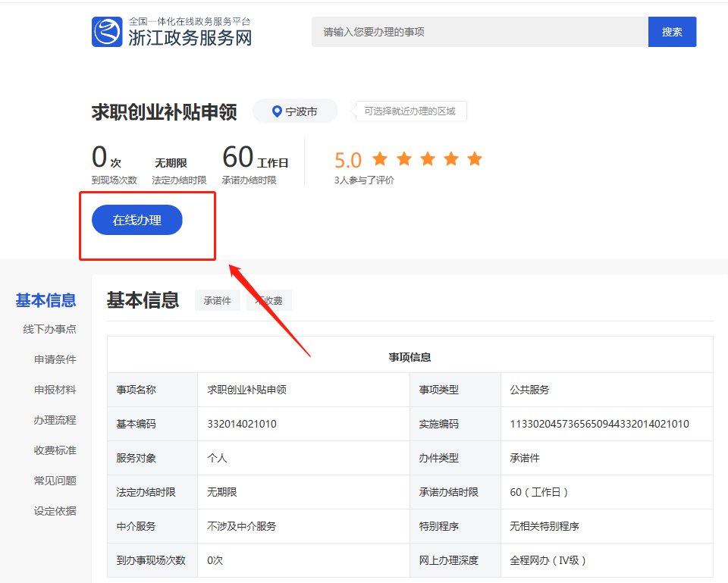Click the Zhejiang government service logo icon

tap(107, 32)
